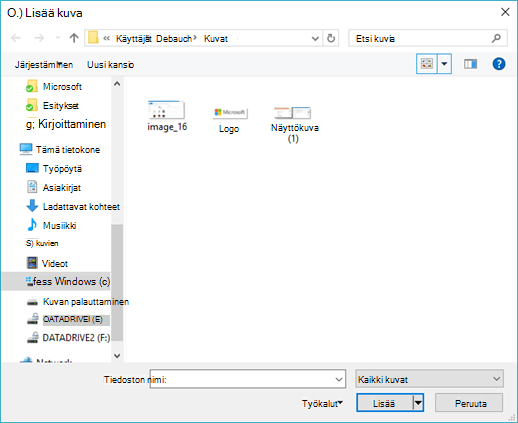Click Kuvat in the address path

pyautogui.click(x=216, y=39)
